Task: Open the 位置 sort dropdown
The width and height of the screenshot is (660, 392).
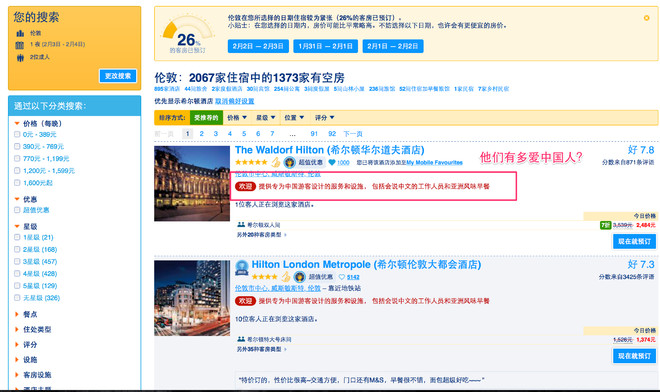Action: (294, 117)
